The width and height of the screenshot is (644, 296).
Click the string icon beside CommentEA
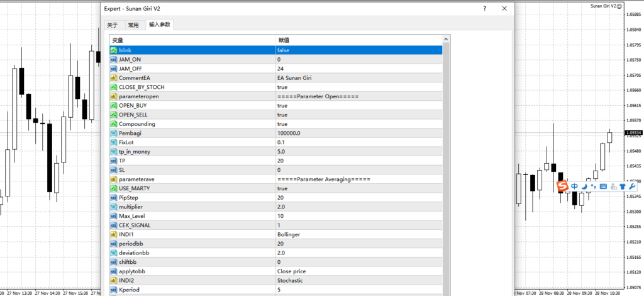click(114, 78)
